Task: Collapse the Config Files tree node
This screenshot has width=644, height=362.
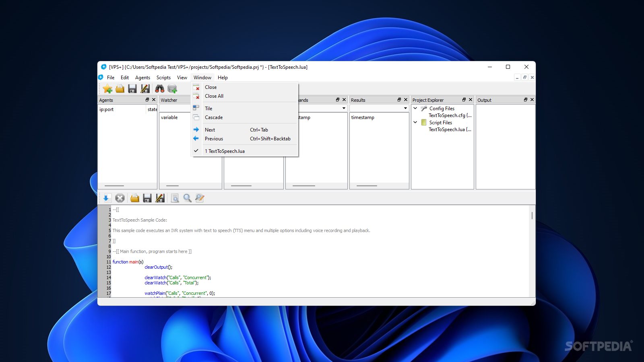Action: tap(415, 108)
